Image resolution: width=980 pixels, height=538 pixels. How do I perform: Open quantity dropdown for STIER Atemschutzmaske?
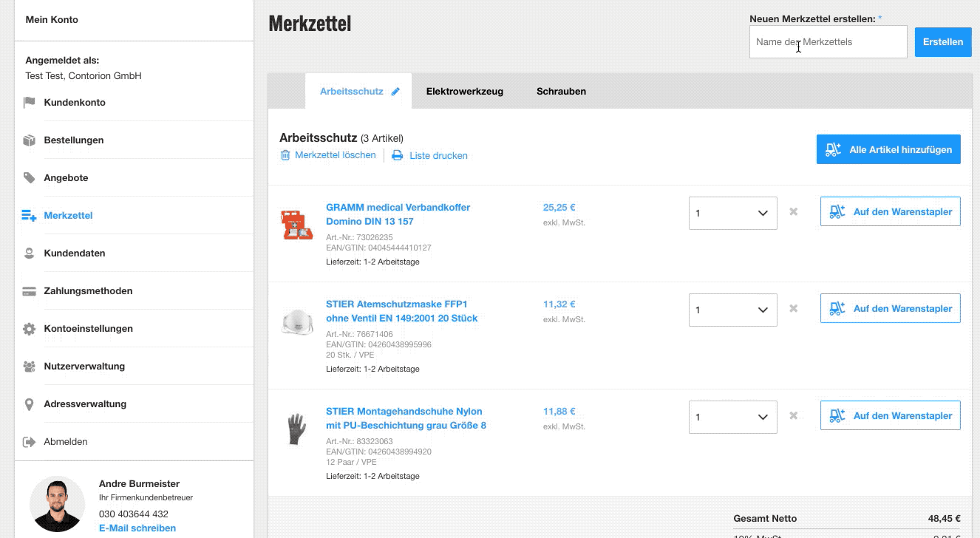(732, 310)
